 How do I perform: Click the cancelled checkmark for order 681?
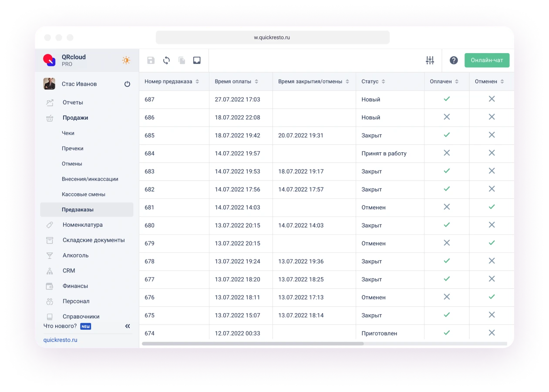[492, 207]
